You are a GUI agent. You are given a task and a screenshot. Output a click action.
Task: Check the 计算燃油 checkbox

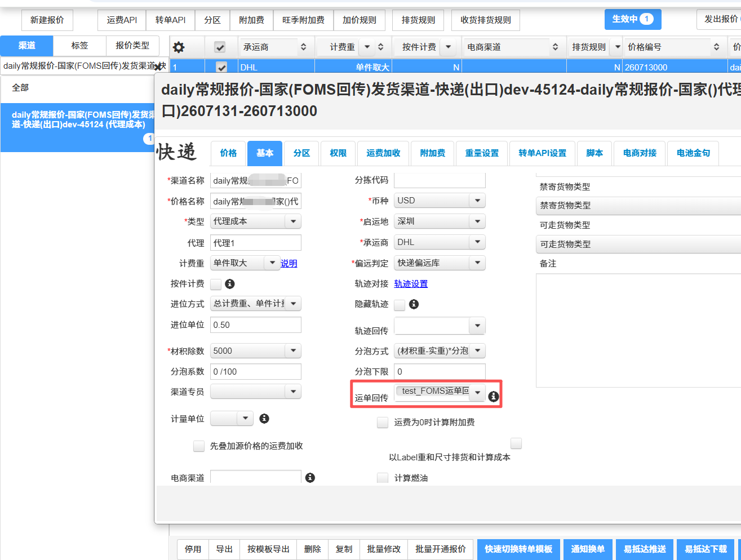coord(383,478)
